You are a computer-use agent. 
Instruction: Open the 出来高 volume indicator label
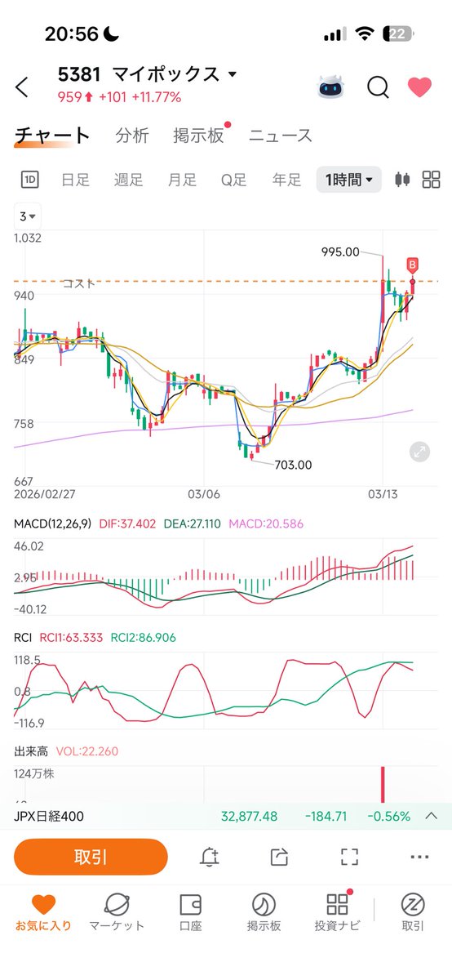click(x=32, y=751)
